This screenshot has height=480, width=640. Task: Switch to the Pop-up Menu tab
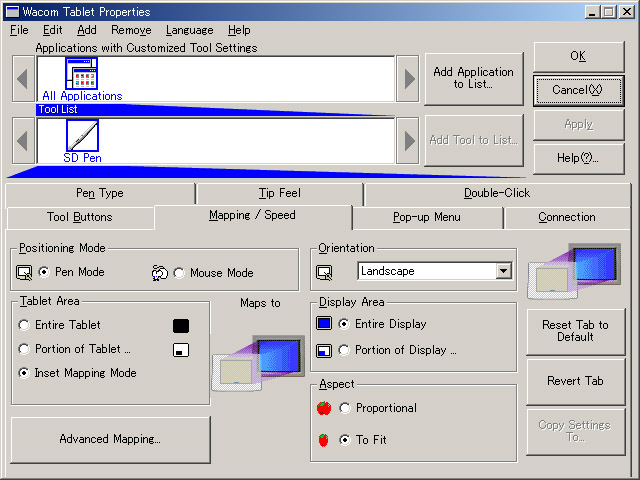click(427, 217)
